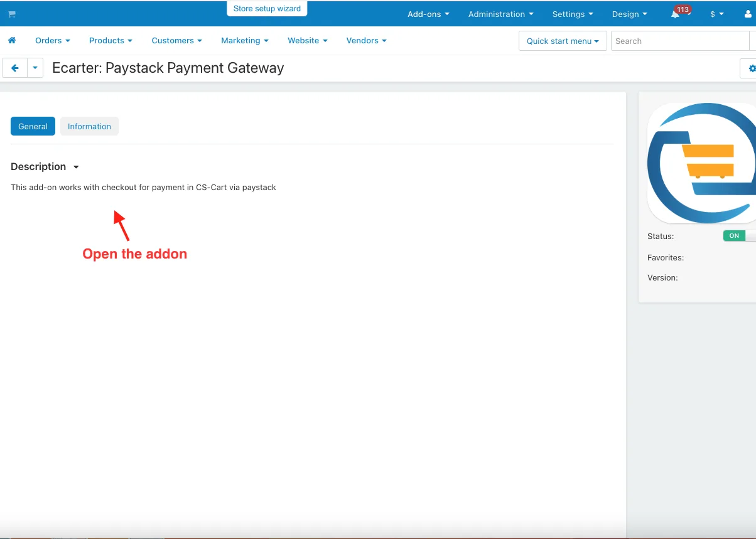The width and height of the screenshot is (756, 539).
Task: Open the notifications bell icon
Action: pos(675,14)
